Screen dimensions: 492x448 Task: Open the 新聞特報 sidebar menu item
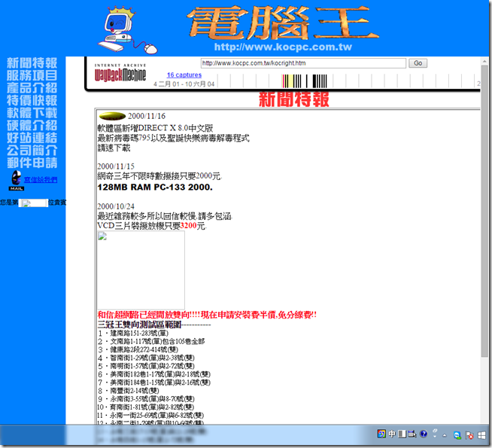32,62
